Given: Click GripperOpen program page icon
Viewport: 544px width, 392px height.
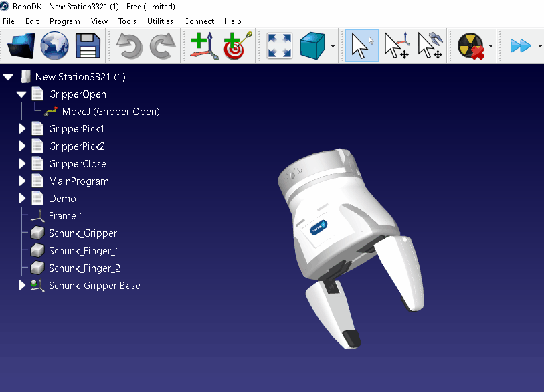Looking at the screenshot, I should tap(37, 94).
